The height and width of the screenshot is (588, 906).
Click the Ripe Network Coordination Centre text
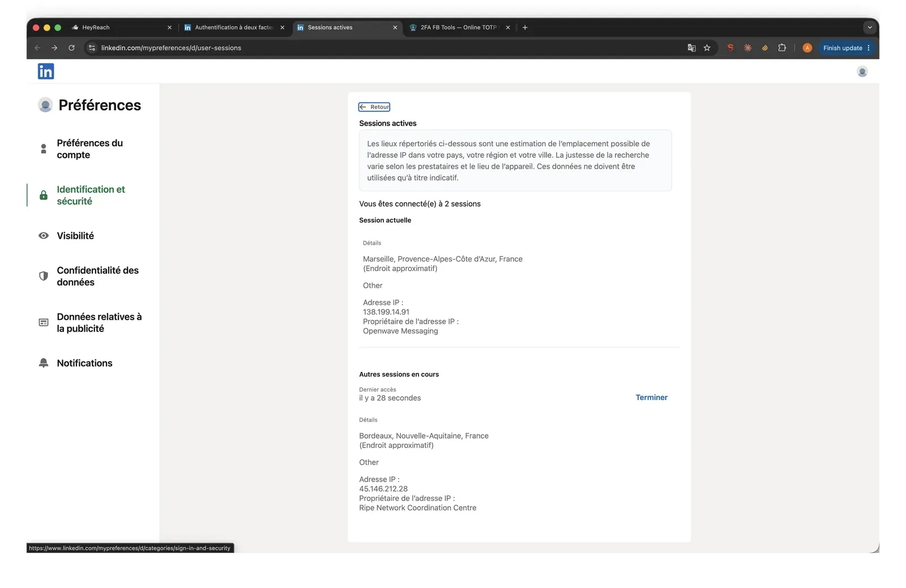pos(418,508)
